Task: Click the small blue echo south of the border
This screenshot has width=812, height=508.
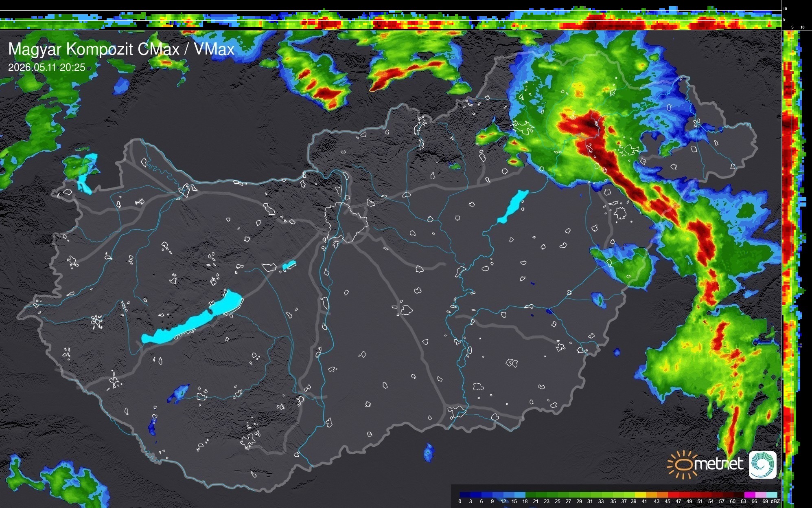Action: [429, 453]
